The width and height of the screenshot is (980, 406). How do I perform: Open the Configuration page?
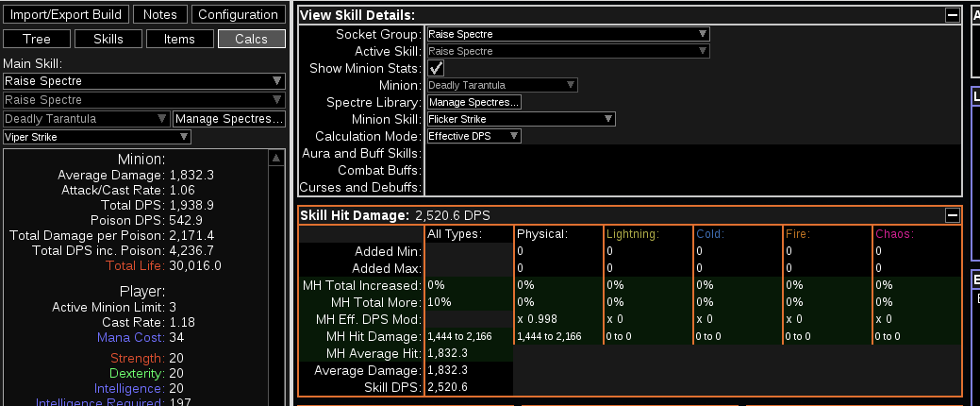238,14
